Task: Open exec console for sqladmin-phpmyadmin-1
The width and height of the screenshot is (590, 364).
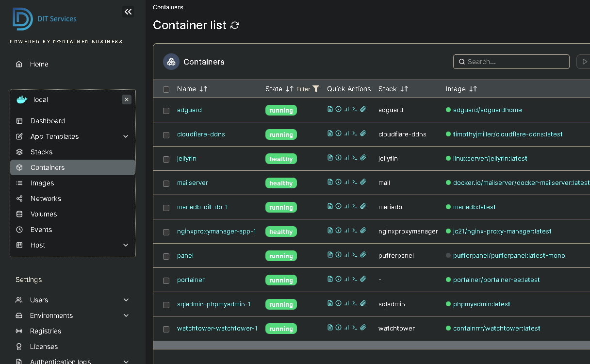Action: click(x=355, y=303)
